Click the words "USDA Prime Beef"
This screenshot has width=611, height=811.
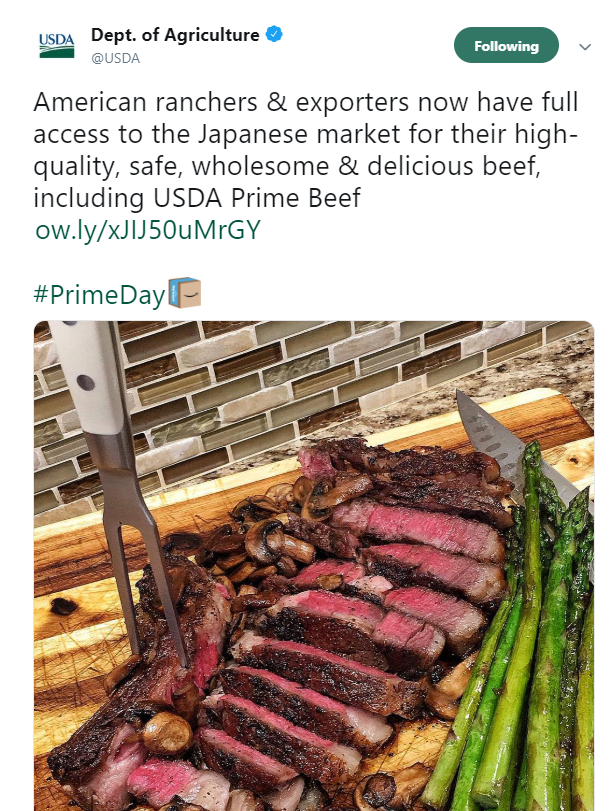257,198
